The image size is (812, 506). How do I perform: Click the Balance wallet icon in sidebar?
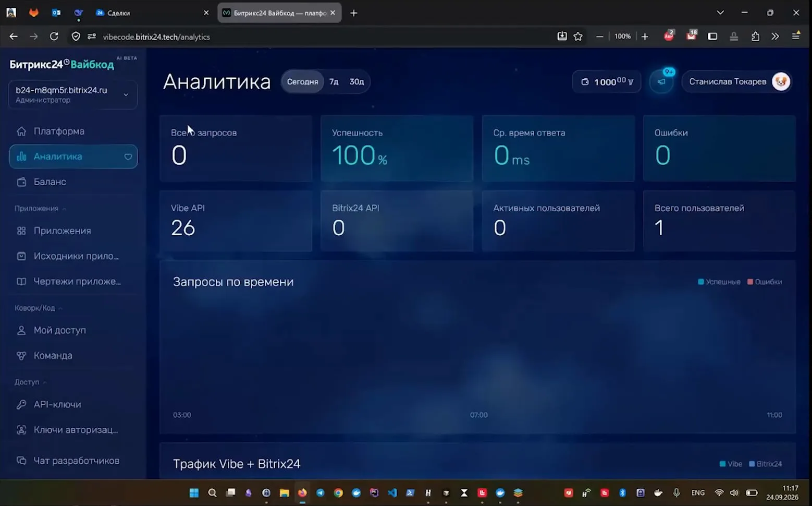(21, 182)
